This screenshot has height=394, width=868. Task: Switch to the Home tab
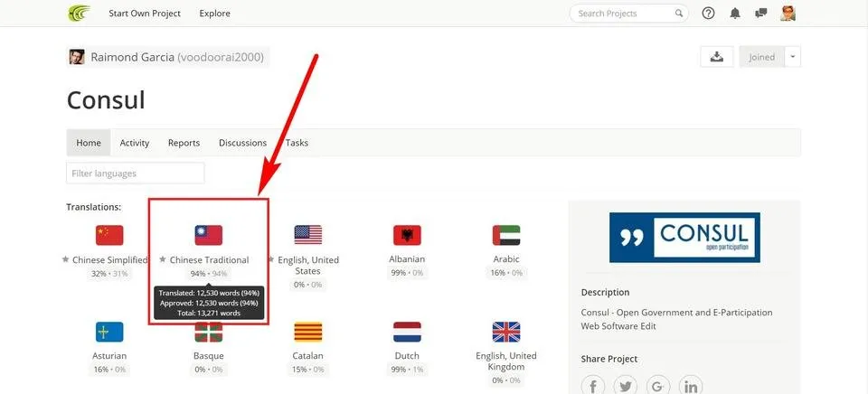point(89,143)
